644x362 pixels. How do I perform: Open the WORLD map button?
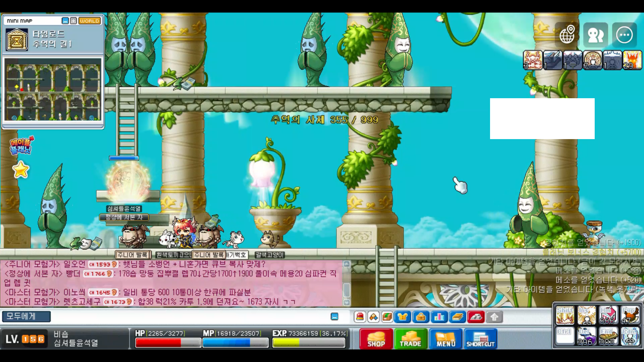pyautogui.click(x=90, y=21)
